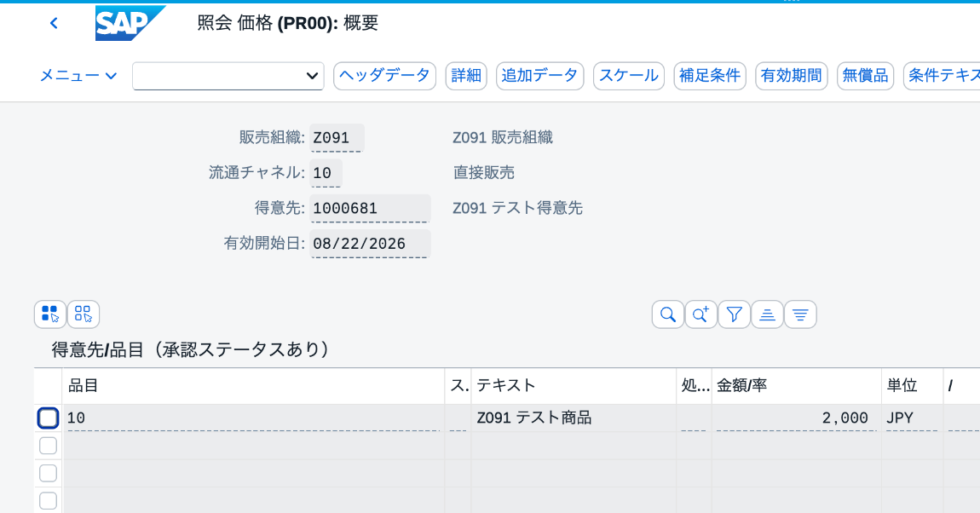The height and width of the screenshot is (513, 980).
Task: Tick the third empty row checkbox below item 10
Action: (x=48, y=500)
